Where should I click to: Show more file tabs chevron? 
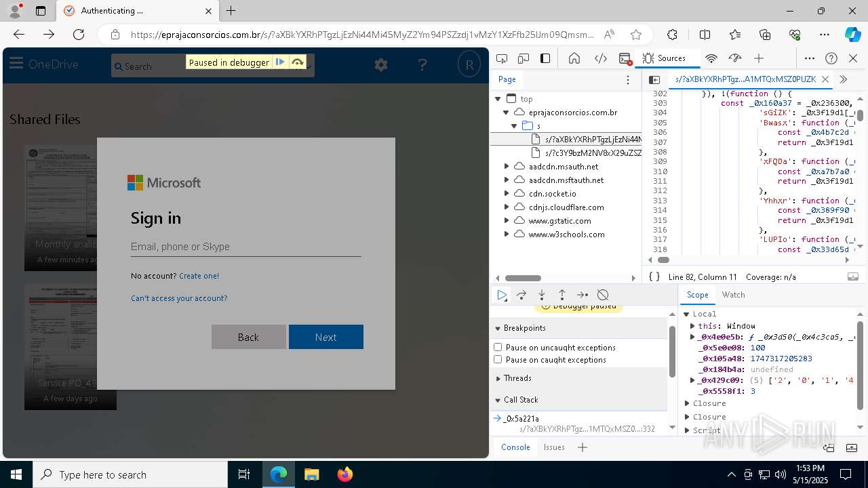click(844, 79)
